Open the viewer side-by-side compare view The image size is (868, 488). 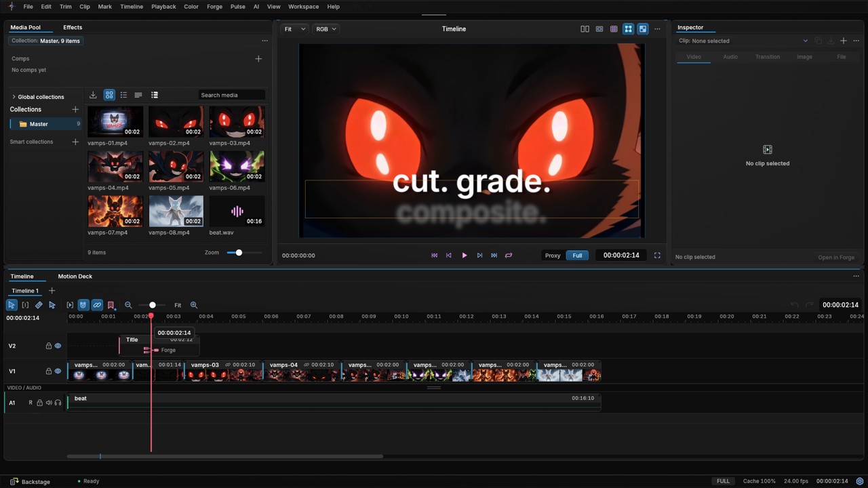click(585, 29)
